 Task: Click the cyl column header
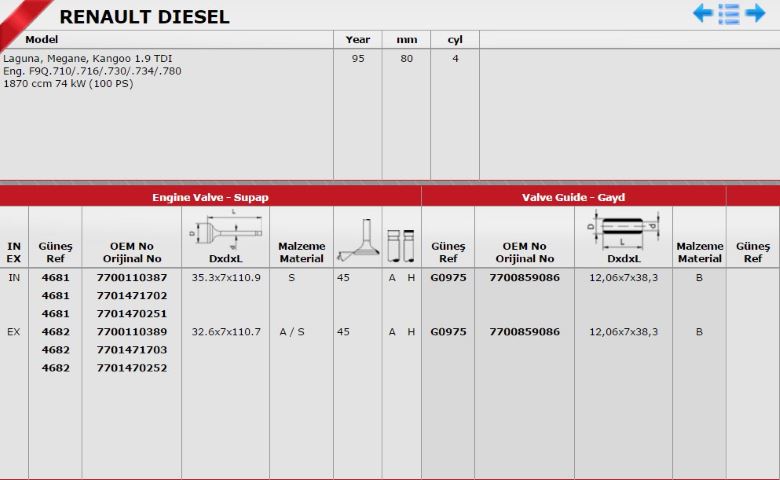point(455,40)
